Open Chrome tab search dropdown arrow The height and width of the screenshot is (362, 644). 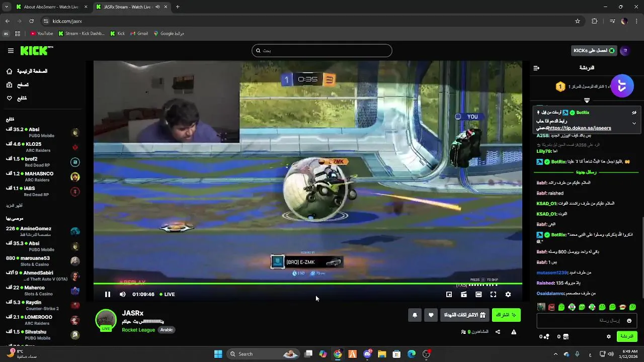(x=6, y=7)
